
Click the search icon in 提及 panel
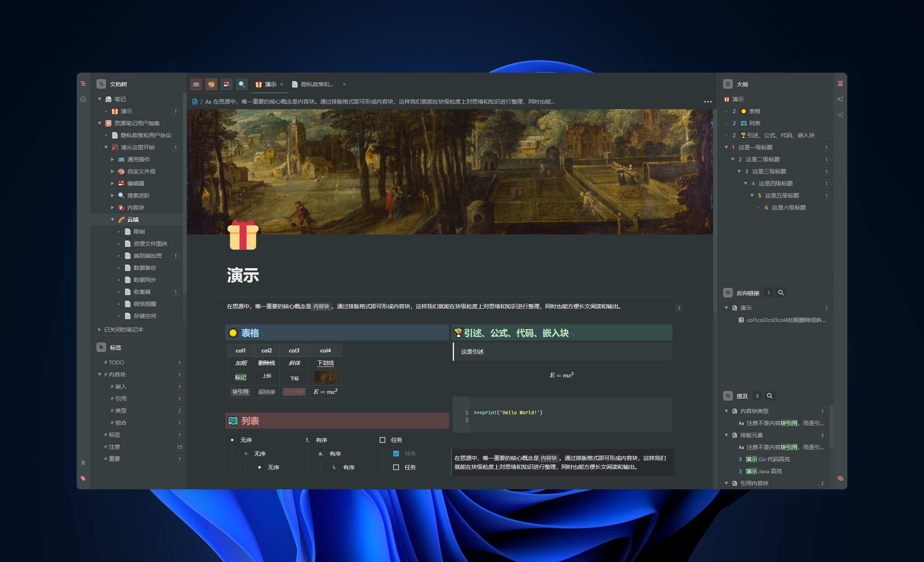pyautogui.click(x=769, y=396)
